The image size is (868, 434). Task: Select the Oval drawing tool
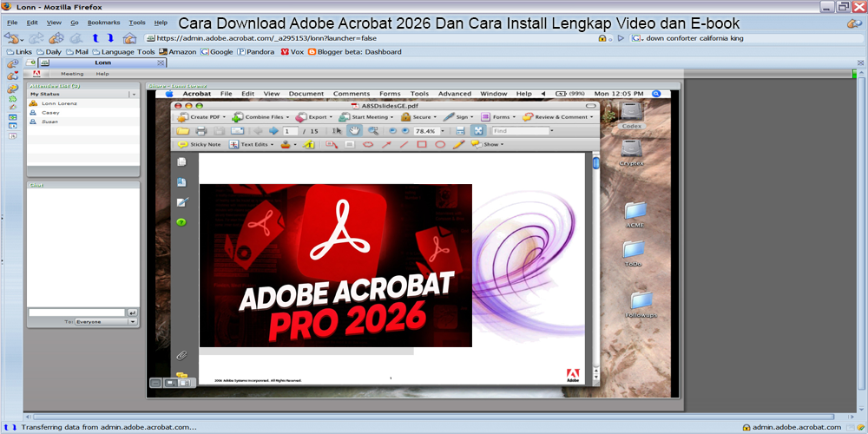[440, 144]
